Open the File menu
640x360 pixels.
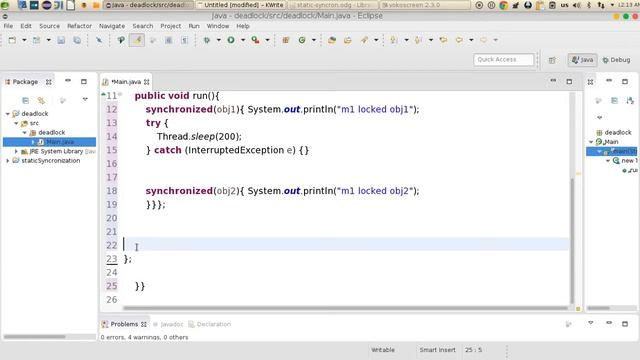8,26
